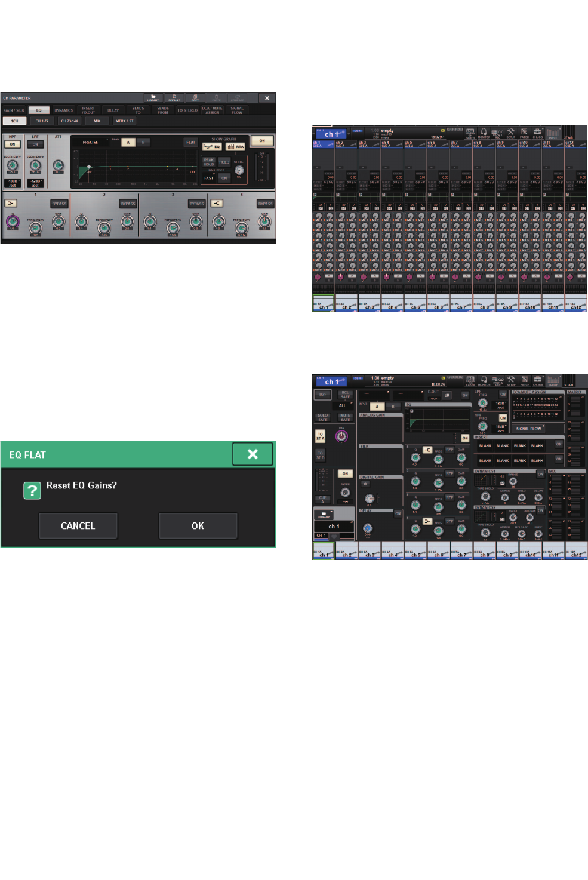Viewport: 588px width, 880px height.
Task: Click FLAT button in CH PARAMETER
Action: [x=190, y=142]
